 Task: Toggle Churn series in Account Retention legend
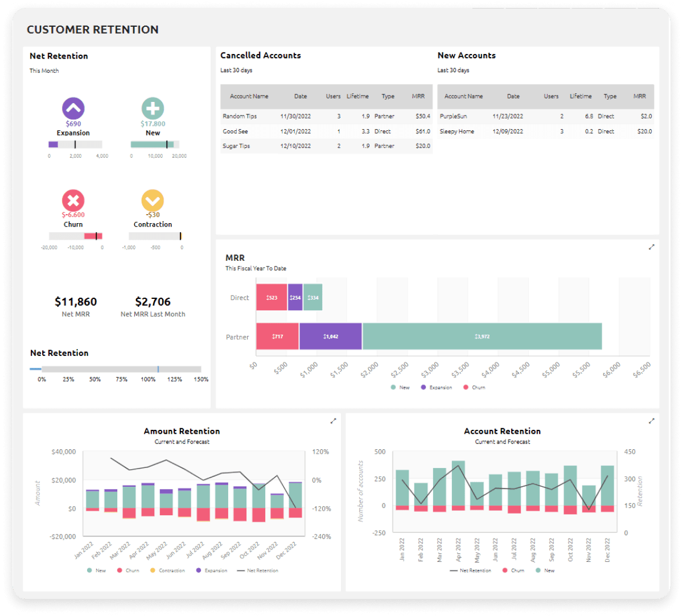pos(513,570)
